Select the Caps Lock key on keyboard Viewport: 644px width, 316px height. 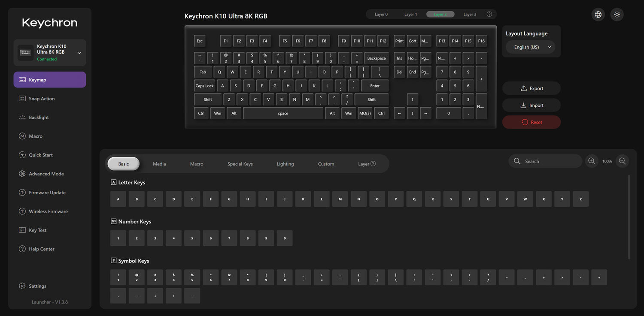pos(204,86)
